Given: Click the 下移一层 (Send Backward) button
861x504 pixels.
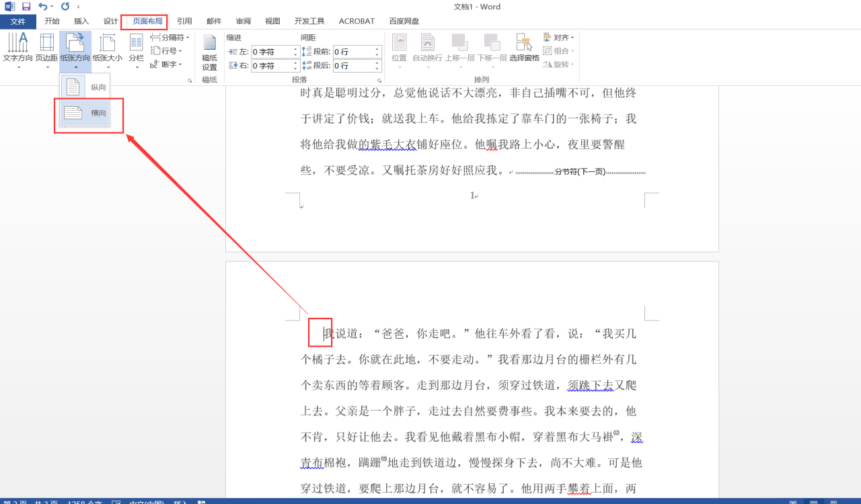Looking at the screenshot, I should tap(492, 51).
